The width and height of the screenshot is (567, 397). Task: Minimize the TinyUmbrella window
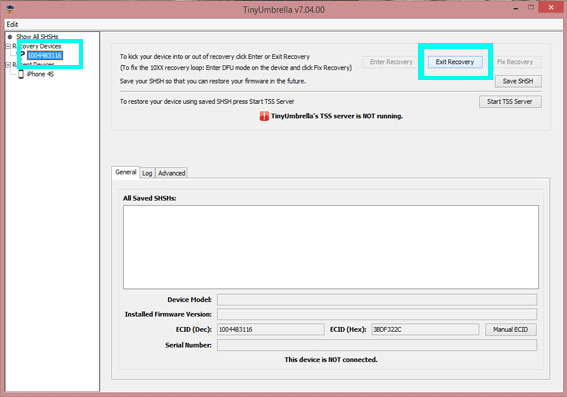(x=516, y=8)
